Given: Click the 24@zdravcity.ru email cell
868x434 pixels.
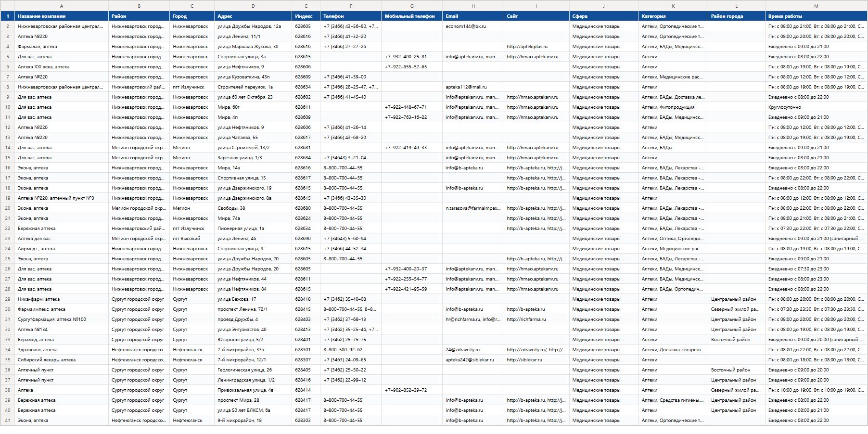Looking at the screenshot, I should click(x=473, y=350).
